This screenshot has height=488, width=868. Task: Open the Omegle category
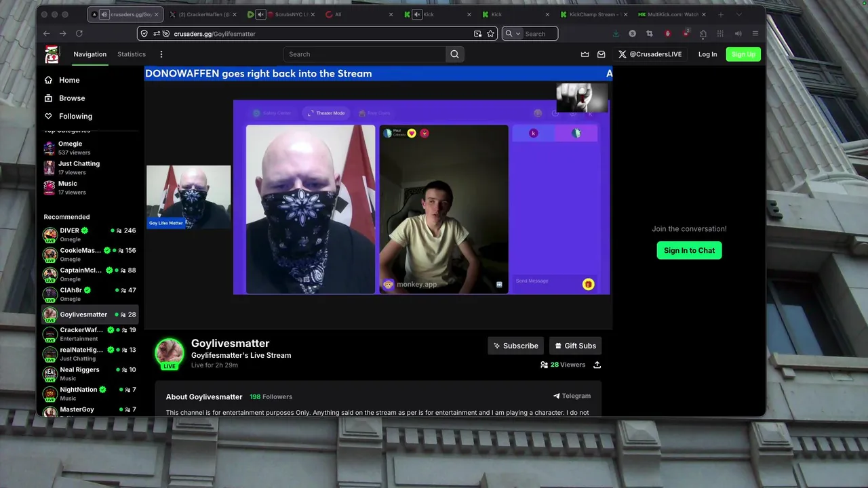[90, 148]
